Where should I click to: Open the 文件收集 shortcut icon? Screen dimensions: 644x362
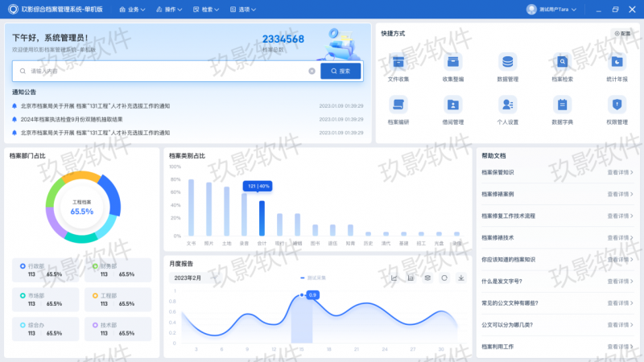click(x=398, y=62)
